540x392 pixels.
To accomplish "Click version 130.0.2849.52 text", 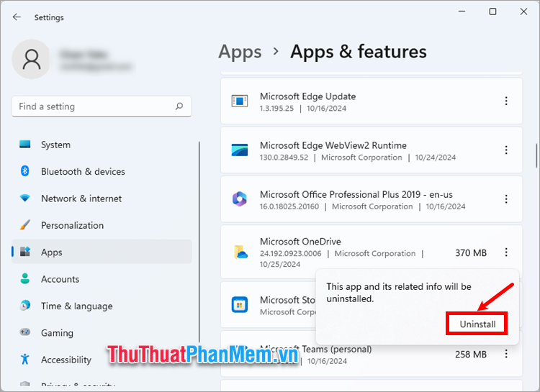I will tap(284, 158).
